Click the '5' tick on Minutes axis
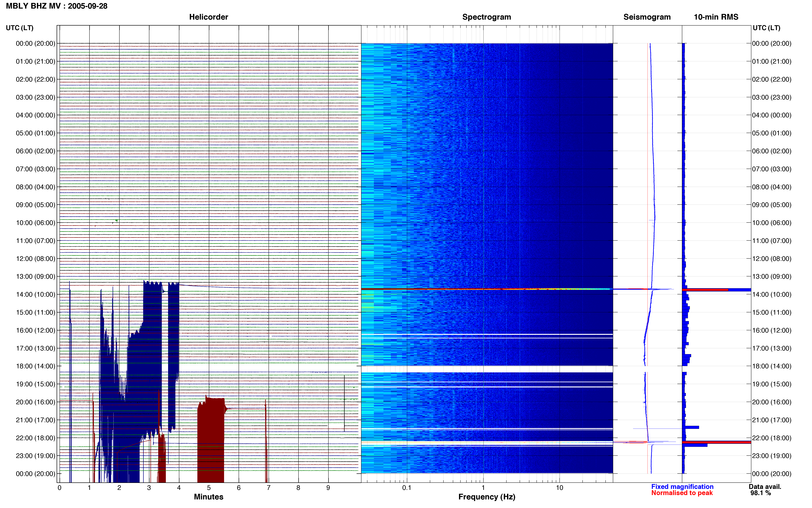 coord(209,487)
